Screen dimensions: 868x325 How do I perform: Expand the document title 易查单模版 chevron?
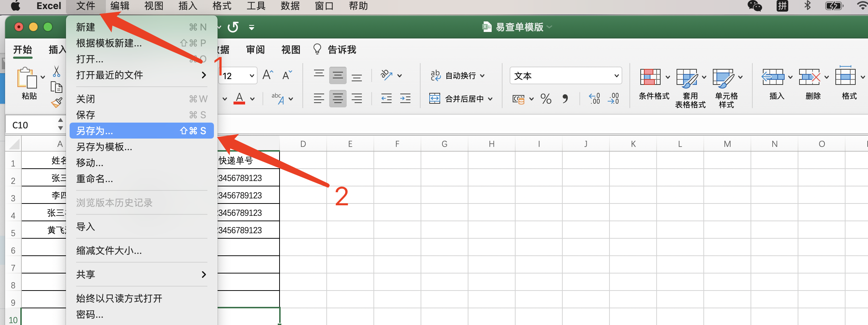(x=549, y=27)
